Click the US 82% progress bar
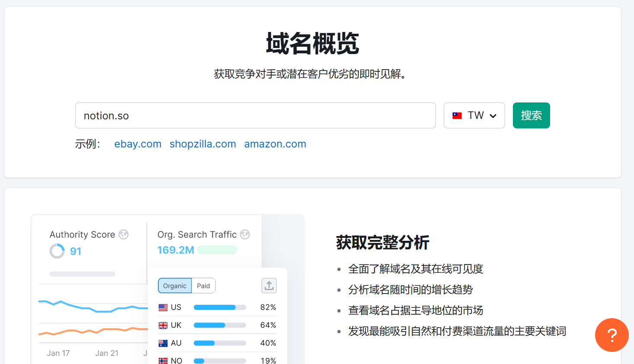 220,307
